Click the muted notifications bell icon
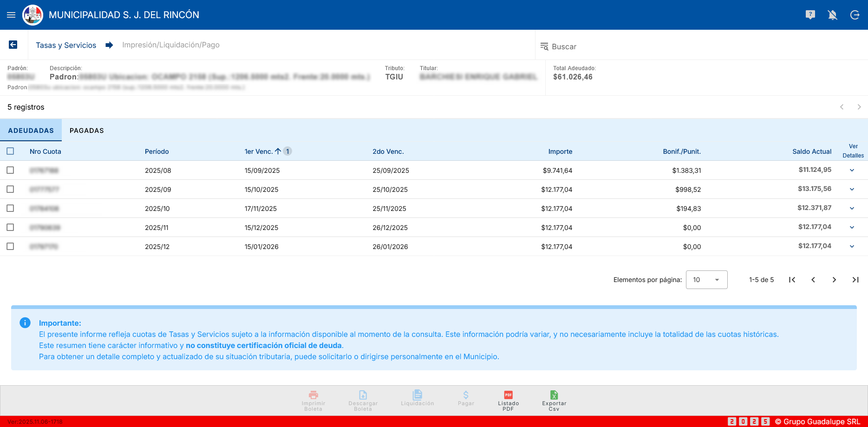The height and width of the screenshot is (427, 868). [x=832, y=15]
